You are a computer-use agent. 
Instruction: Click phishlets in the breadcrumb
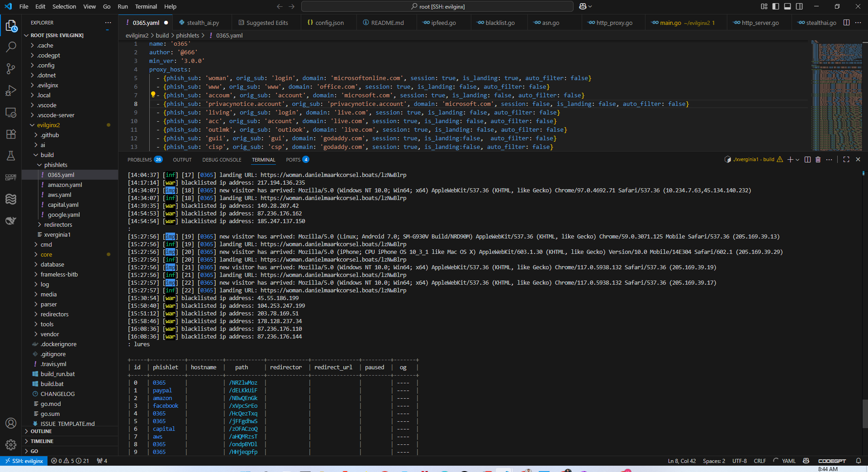[187, 35]
